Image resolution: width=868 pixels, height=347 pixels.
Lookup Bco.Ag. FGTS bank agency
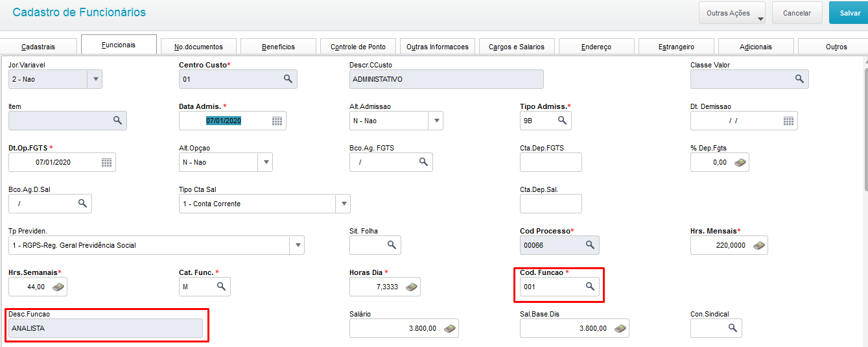[x=423, y=162]
